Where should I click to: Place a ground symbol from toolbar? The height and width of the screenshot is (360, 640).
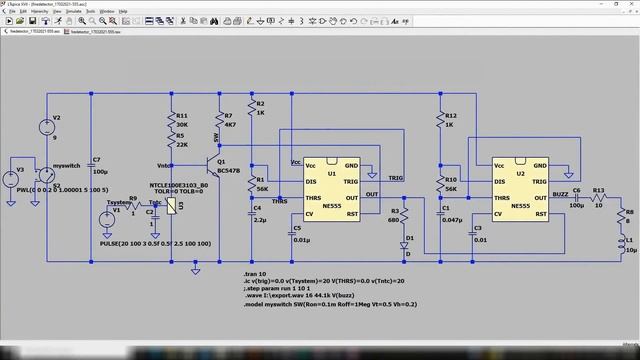tap(261, 21)
